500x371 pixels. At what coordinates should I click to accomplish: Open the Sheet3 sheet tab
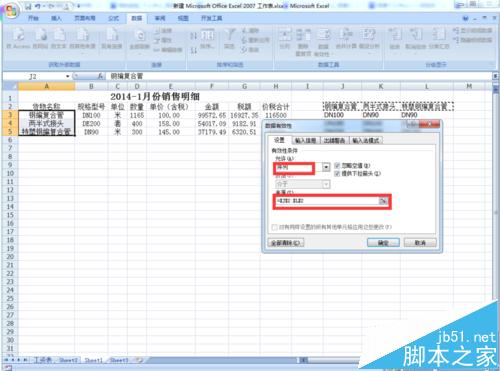pos(119,360)
